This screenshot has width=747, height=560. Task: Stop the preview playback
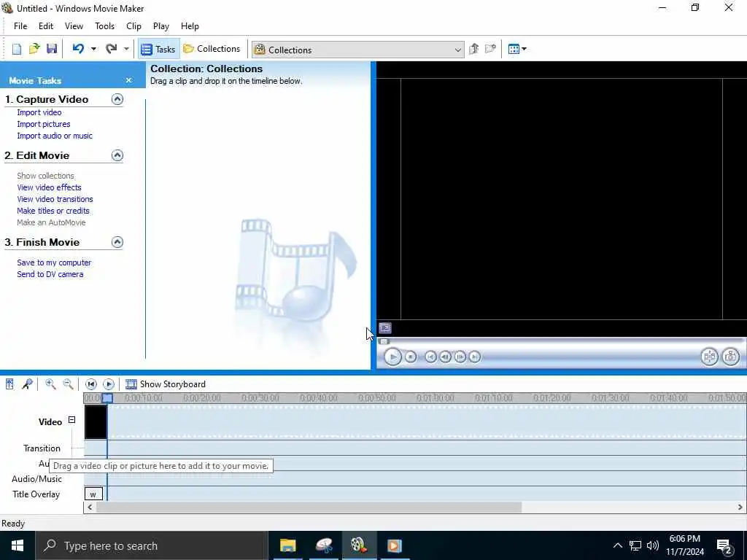pos(411,357)
